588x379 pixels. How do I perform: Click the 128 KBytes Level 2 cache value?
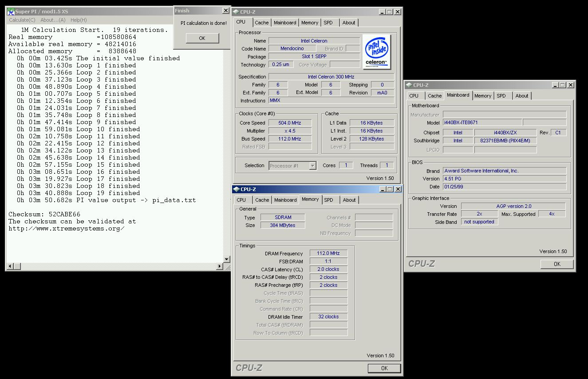click(372, 139)
